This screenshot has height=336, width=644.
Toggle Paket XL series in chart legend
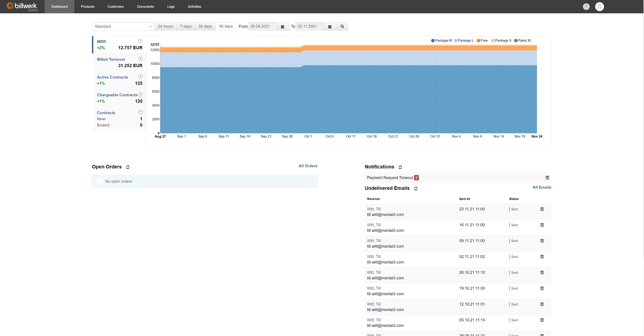point(523,40)
